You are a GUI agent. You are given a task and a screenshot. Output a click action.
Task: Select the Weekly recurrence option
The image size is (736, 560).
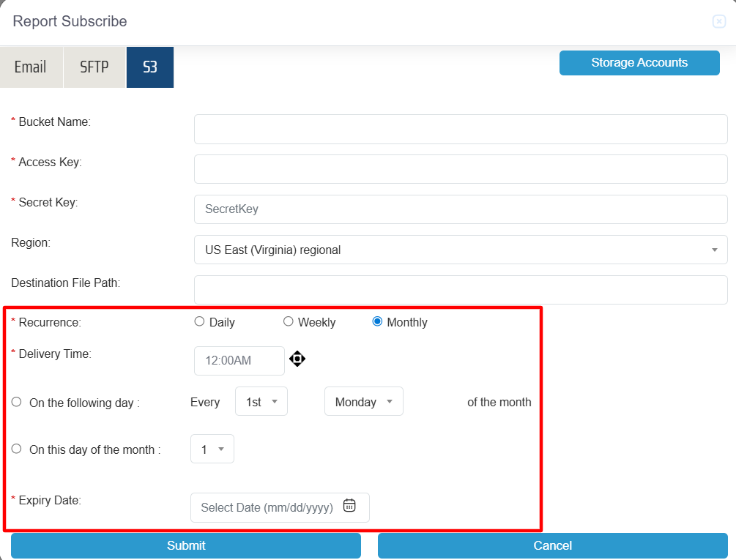pyautogui.click(x=288, y=321)
